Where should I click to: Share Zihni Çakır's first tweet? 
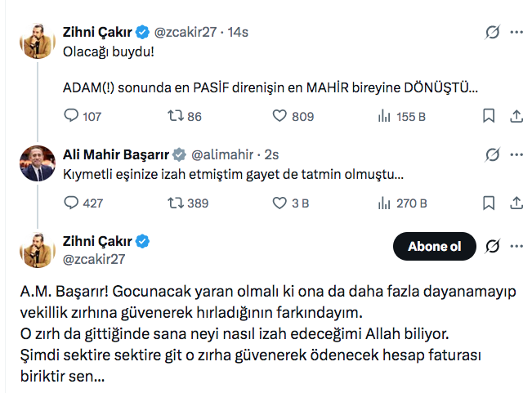click(515, 117)
